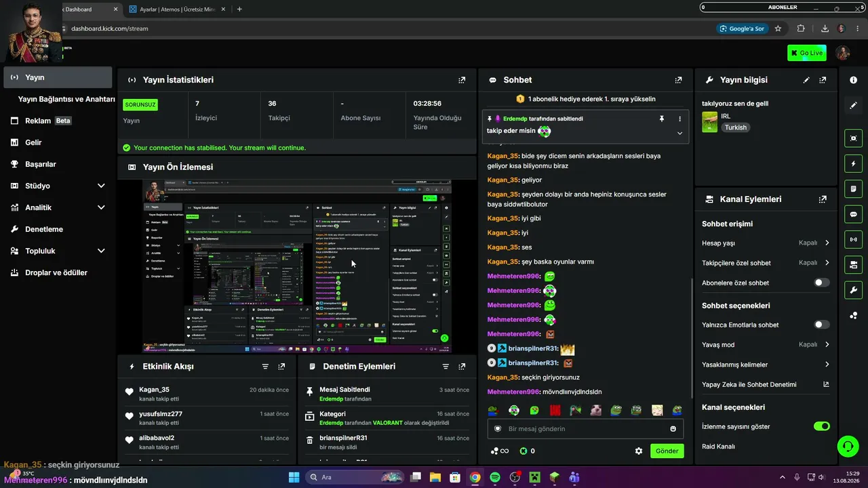
Task: Open Başarılar sidebar item
Action: [x=58, y=164]
